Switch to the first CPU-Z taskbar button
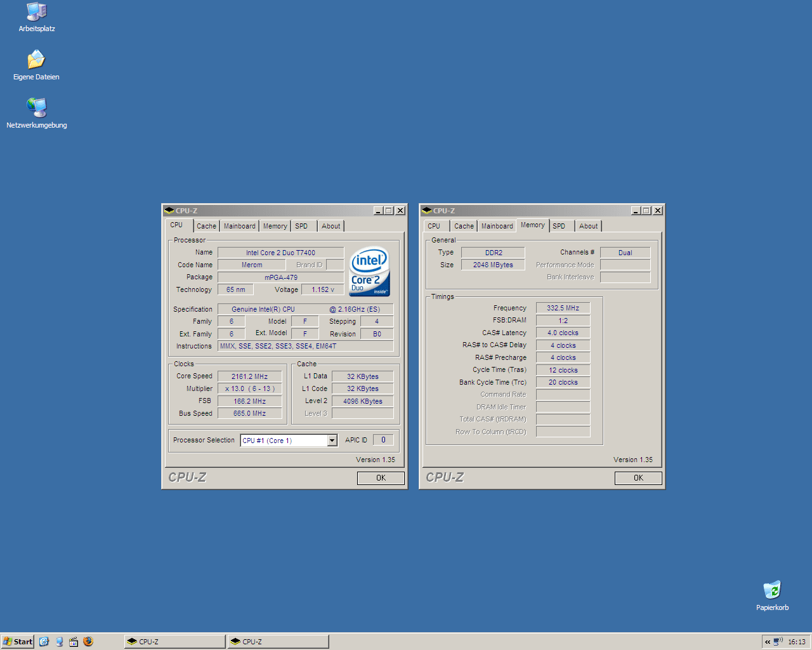 coord(175,642)
